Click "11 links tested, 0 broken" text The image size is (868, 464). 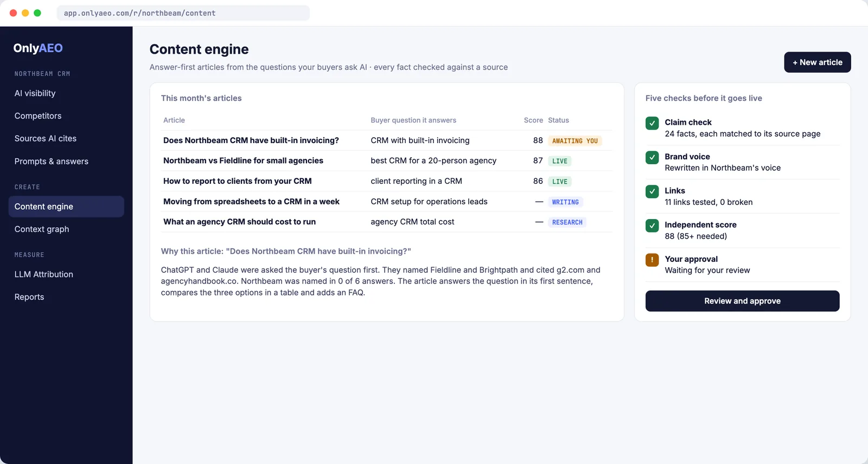[x=709, y=202]
